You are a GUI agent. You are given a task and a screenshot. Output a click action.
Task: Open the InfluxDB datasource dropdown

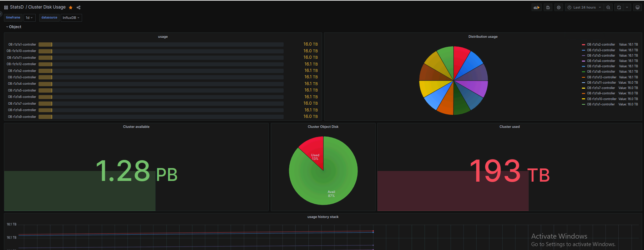pyautogui.click(x=71, y=18)
